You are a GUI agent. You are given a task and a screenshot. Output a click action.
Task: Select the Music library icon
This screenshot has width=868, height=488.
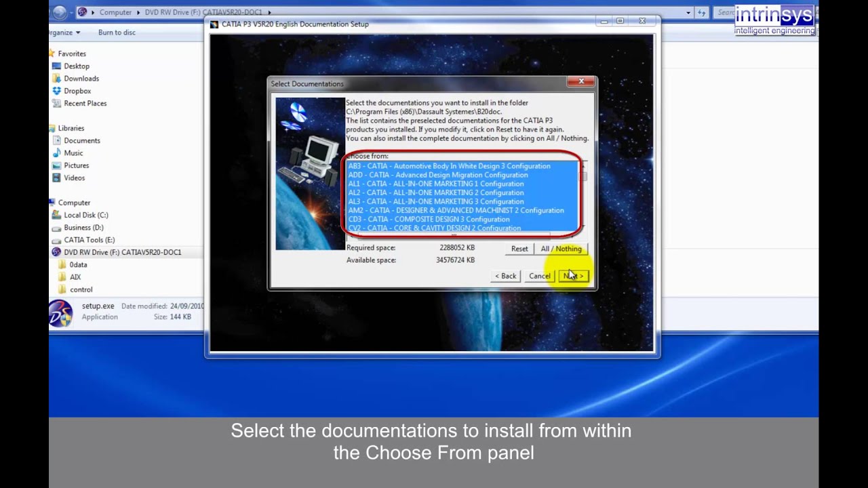pos(57,153)
